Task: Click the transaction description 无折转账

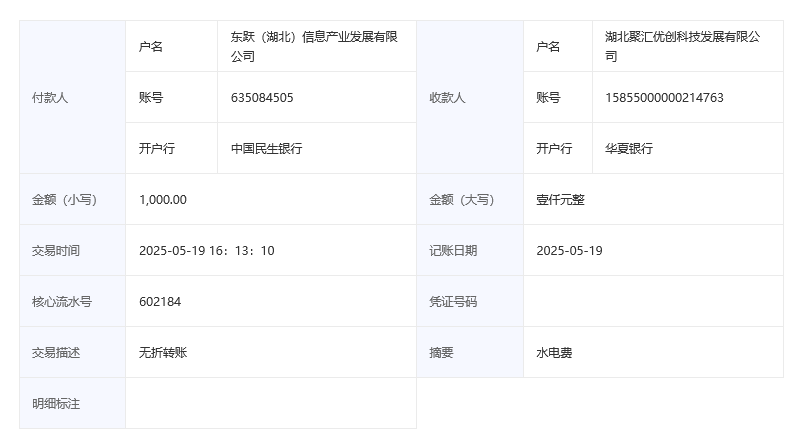Action: point(163,353)
